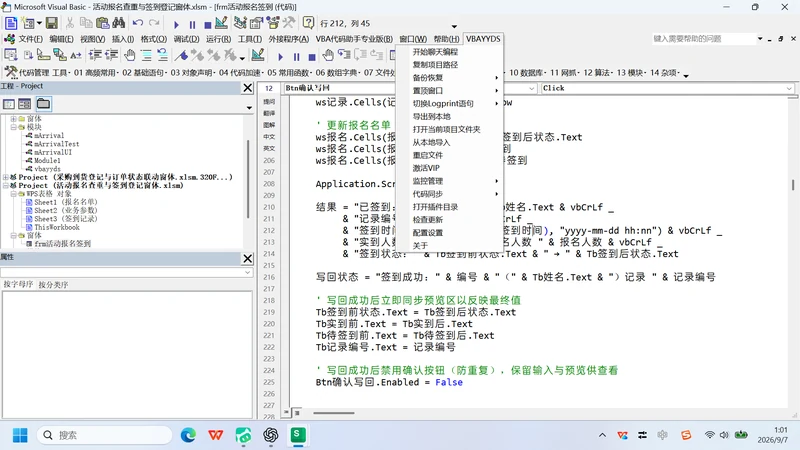Open the 调试(D) menu
Viewport: 800px width, 450px height.
coord(186,39)
